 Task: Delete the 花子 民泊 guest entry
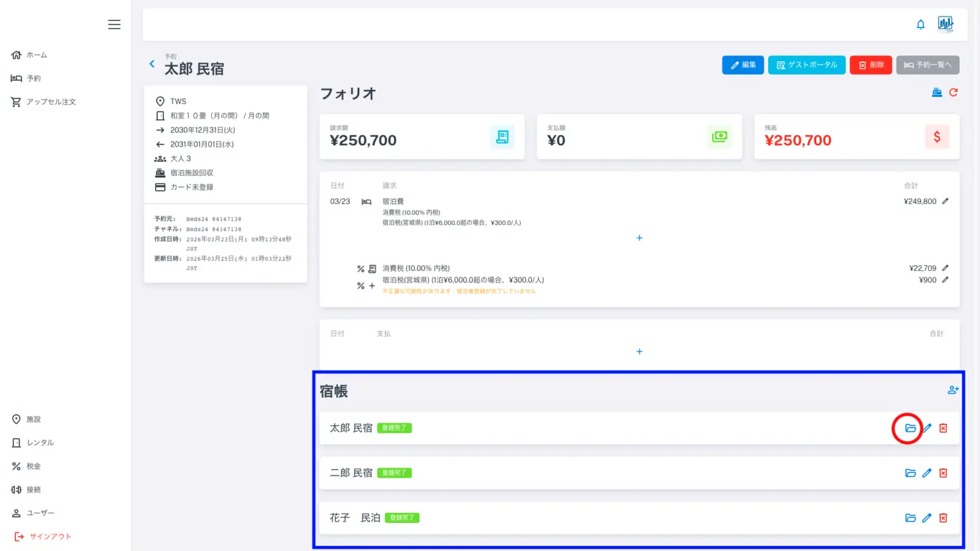pos(943,518)
